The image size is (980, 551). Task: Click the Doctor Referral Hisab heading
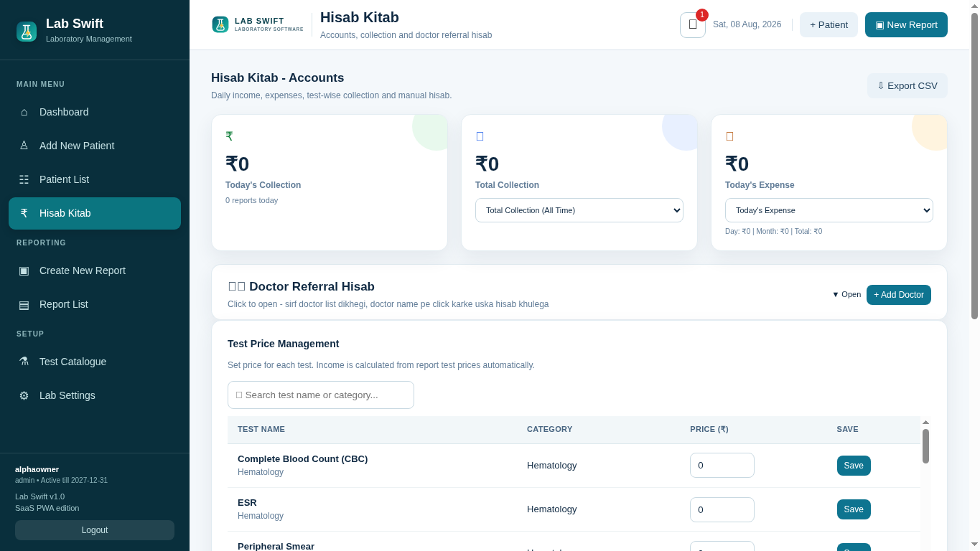click(302, 286)
